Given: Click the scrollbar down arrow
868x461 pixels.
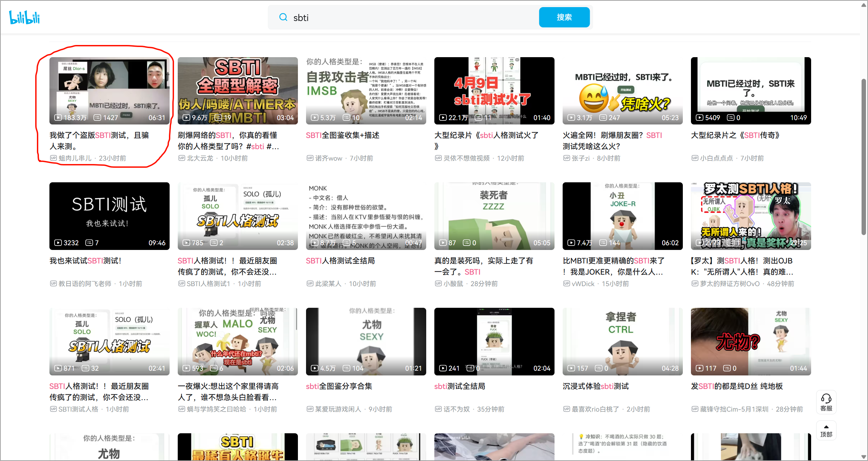Looking at the screenshot, I should click(864, 457).
